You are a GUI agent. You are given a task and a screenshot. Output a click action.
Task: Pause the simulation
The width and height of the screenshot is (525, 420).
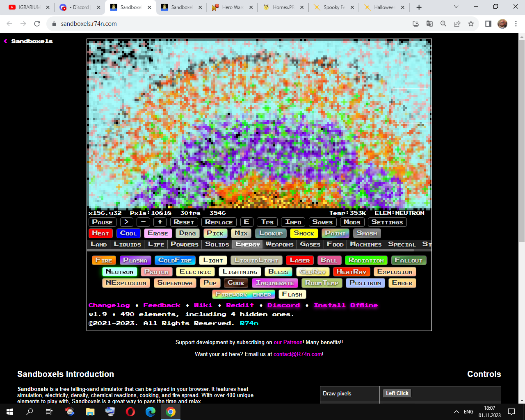pyautogui.click(x=102, y=222)
